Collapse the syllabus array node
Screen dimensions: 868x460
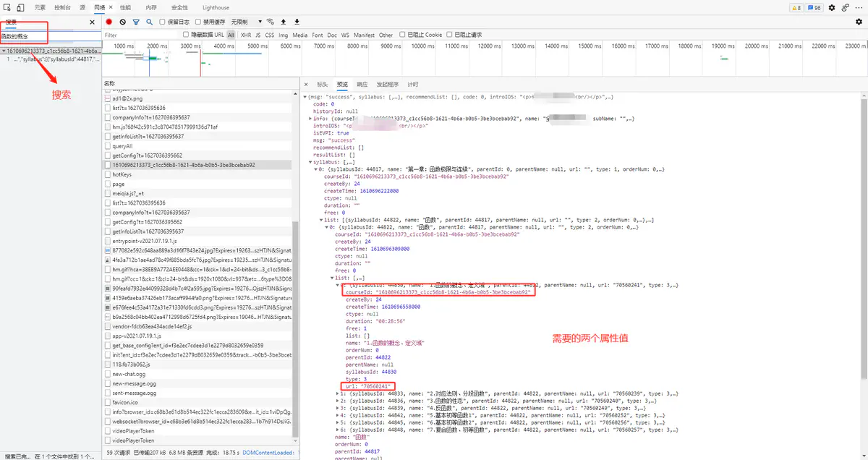(x=310, y=162)
